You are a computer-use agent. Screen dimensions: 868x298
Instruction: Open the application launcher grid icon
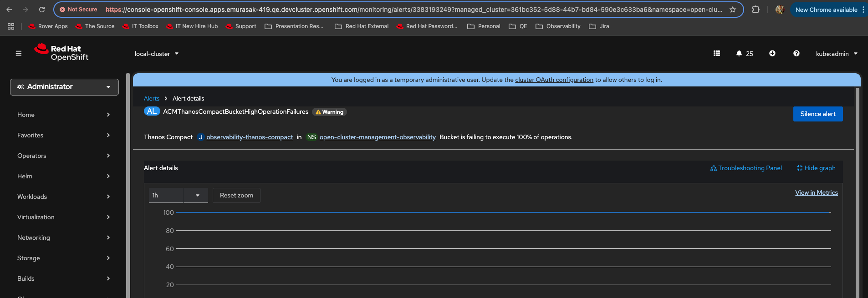click(716, 53)
